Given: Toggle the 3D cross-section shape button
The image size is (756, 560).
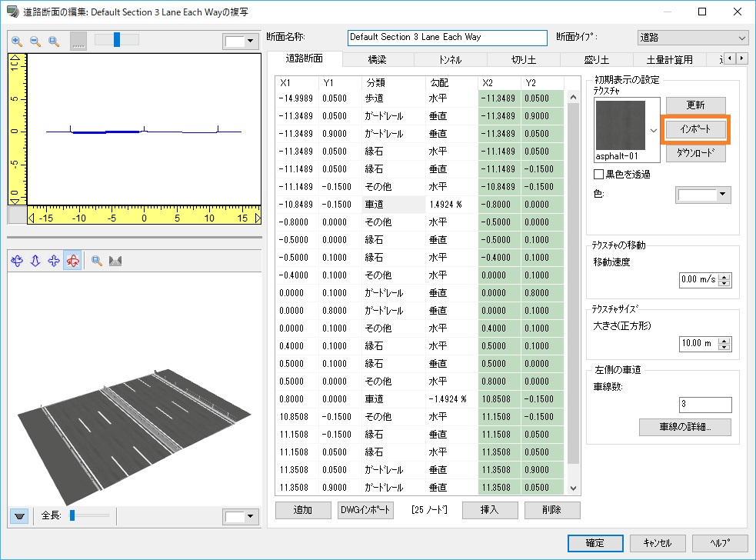Looking at the screenshot, I should coord(116,262).
